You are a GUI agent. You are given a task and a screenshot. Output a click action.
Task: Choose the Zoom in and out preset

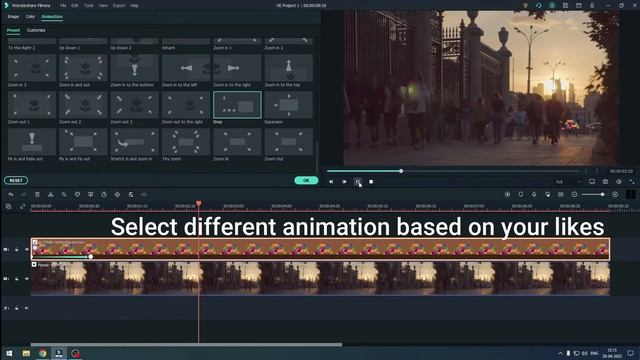83,71
